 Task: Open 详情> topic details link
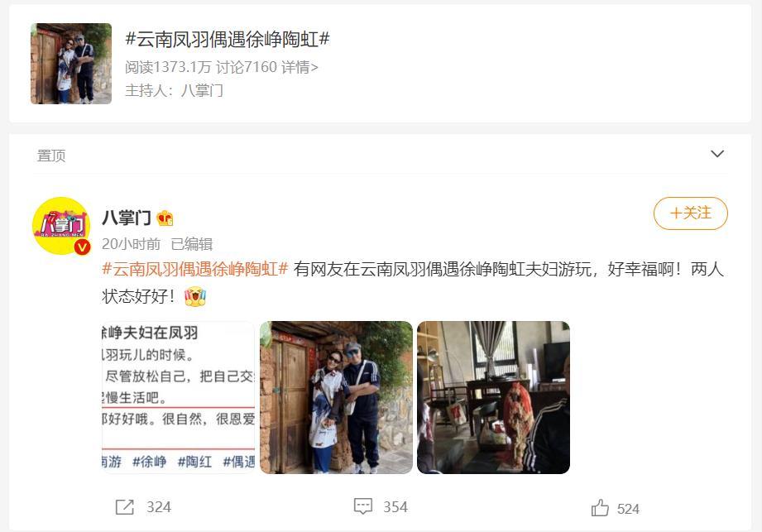tap(300, 67)
